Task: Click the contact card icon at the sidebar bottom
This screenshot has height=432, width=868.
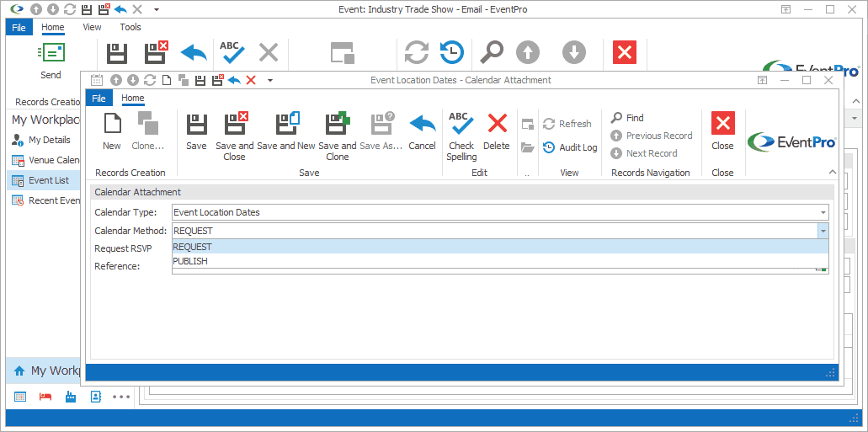Action: [x=96, y=397]
